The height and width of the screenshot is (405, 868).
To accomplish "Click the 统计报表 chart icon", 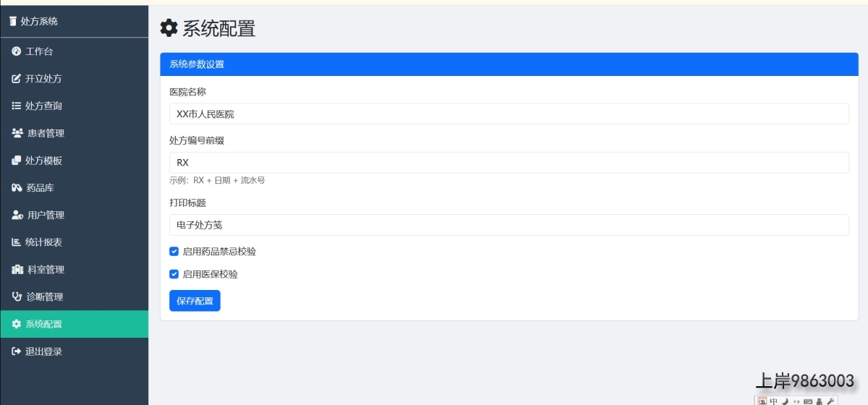I will point(17,242).
